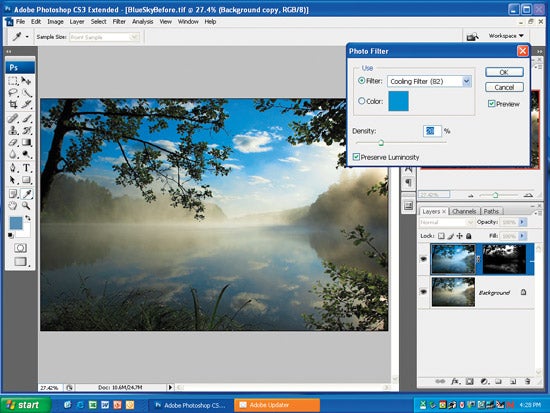
Task: Reset to default foreground/background colors
Action: pyautogui.click(x=11, y=235)
